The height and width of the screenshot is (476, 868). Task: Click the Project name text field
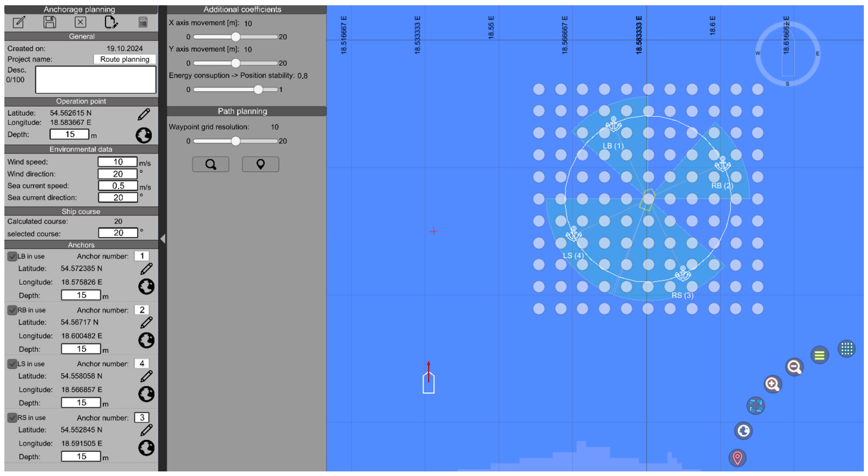tap(125, 59)
